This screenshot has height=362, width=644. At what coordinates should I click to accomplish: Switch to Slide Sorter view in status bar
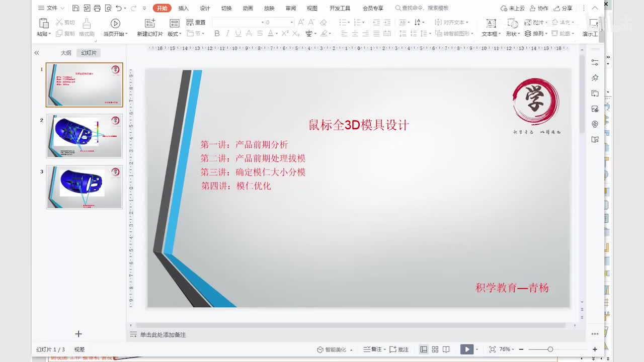[435, 349]
